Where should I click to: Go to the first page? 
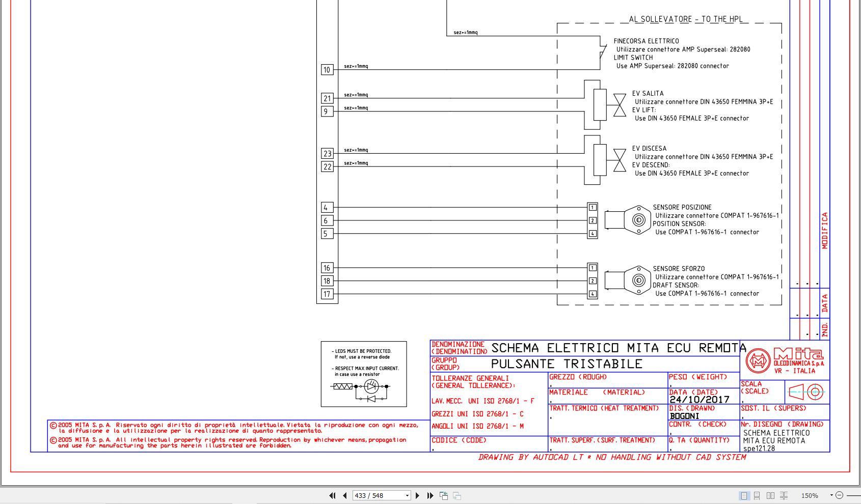pos(332,495)
